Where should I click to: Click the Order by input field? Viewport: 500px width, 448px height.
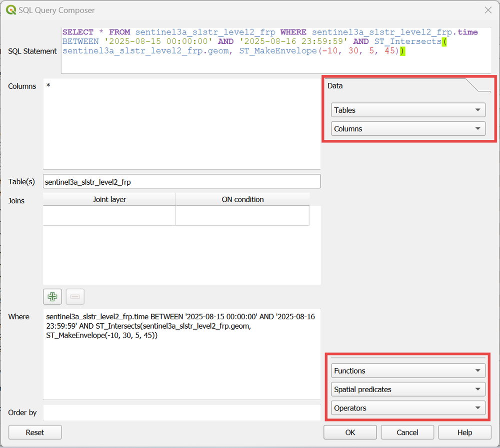182,413
